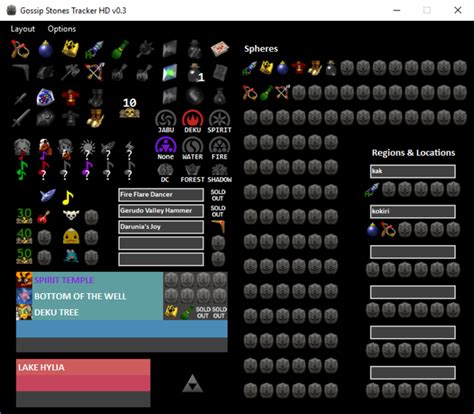Click the 'kak' region text field
The image size is (474, 414).
[413, 171]
